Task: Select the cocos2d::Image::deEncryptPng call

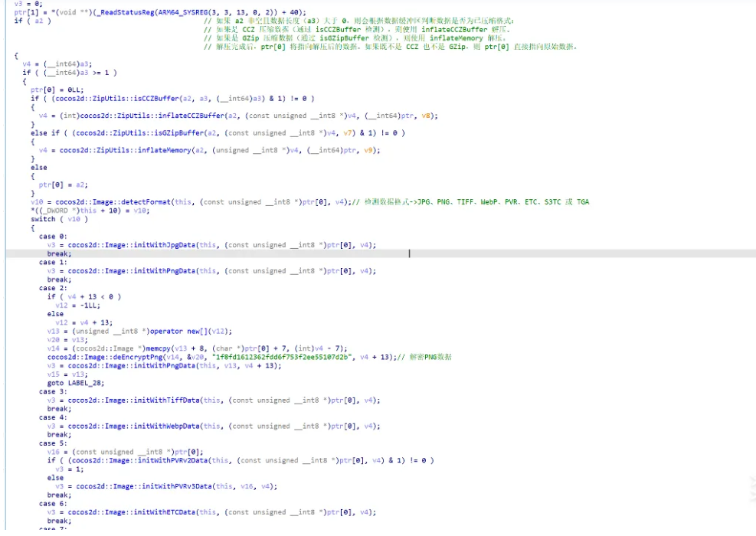Action: click(105, 358)
